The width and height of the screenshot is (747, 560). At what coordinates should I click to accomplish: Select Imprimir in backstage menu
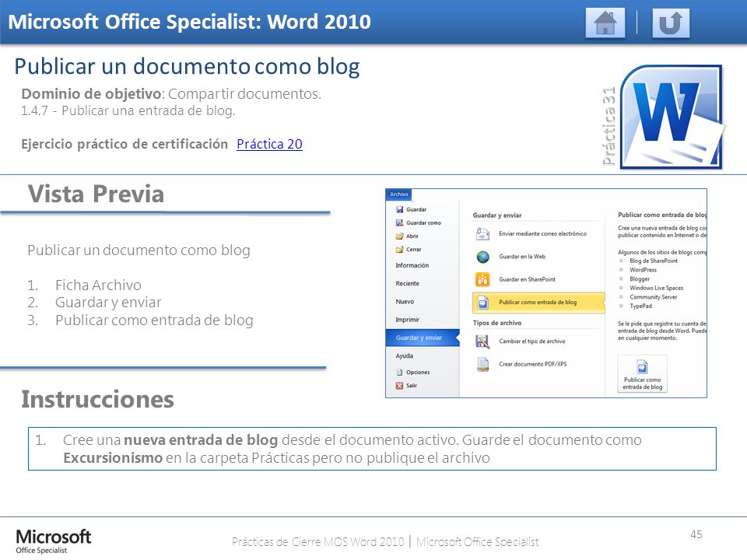point(407,320)
